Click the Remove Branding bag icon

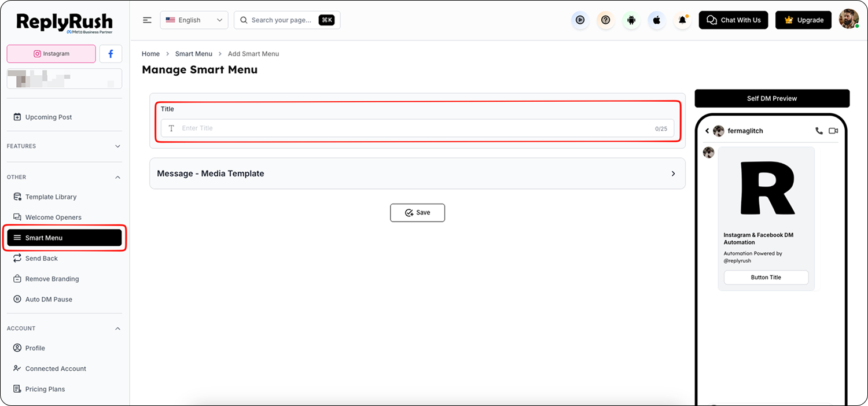click(17, 279)
